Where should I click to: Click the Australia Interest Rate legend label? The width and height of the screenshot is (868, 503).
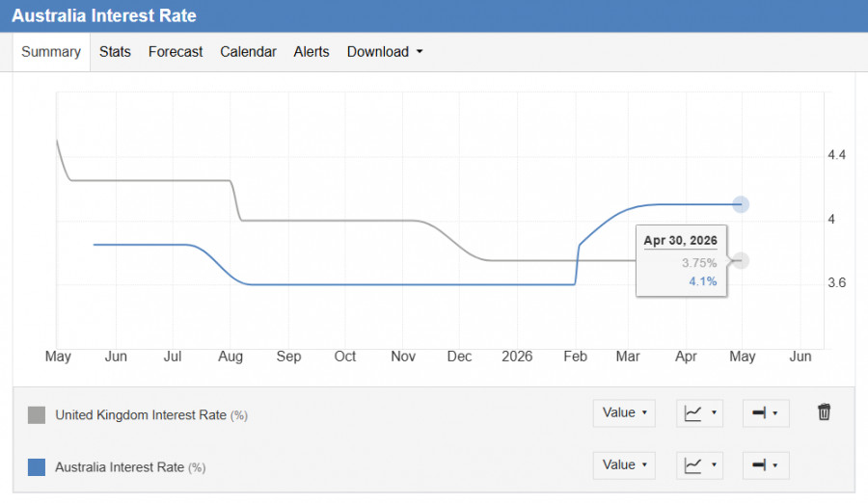(x=120, y=467)
